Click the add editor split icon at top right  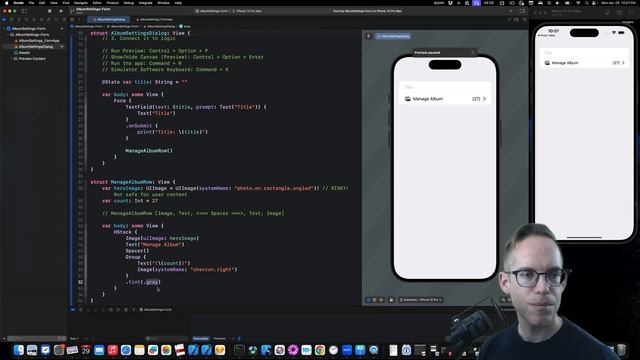click(524, 19)
